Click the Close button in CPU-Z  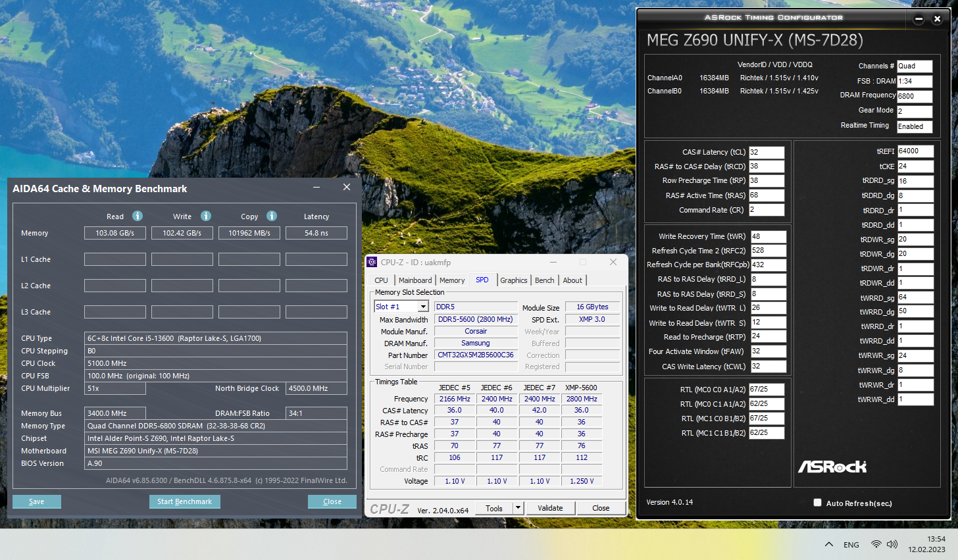[x=601, y=508]
